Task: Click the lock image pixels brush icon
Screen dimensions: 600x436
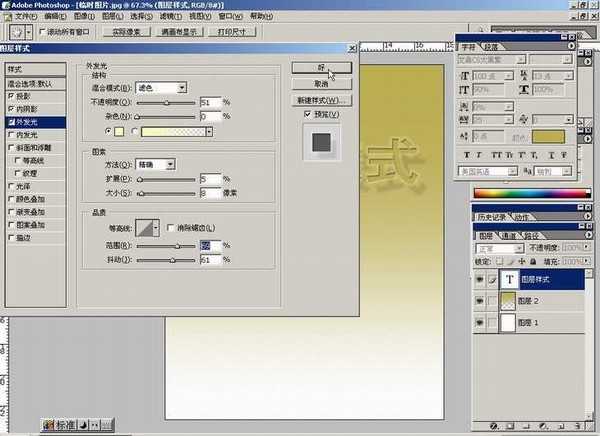Action: pos(510,261)
